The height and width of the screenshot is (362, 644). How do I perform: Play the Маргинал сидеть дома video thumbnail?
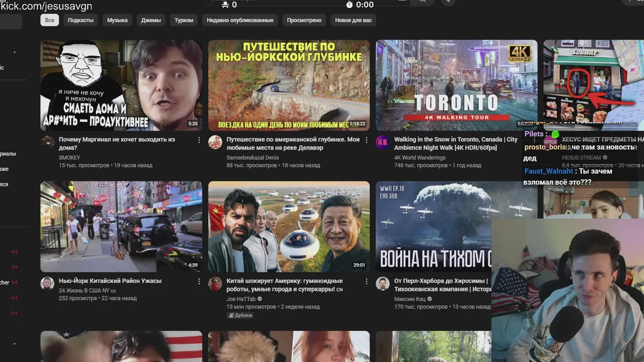point(121,85)
